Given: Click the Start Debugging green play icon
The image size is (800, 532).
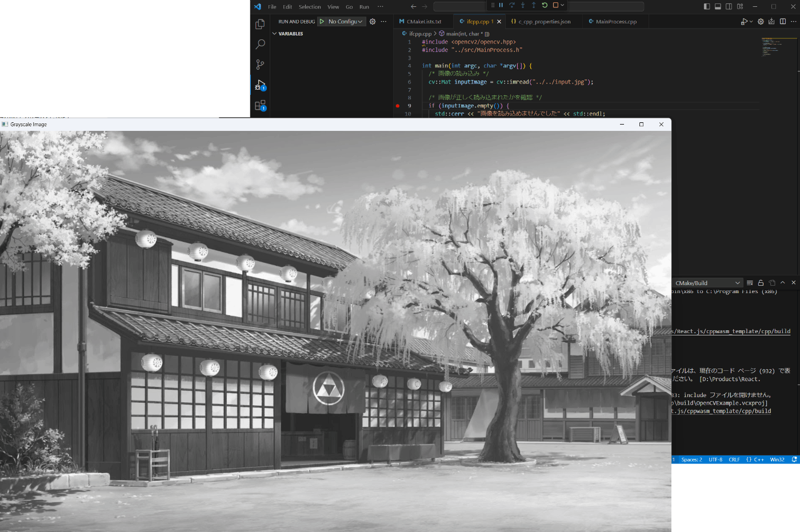Looking at the screenshot, I should [322, 21].
